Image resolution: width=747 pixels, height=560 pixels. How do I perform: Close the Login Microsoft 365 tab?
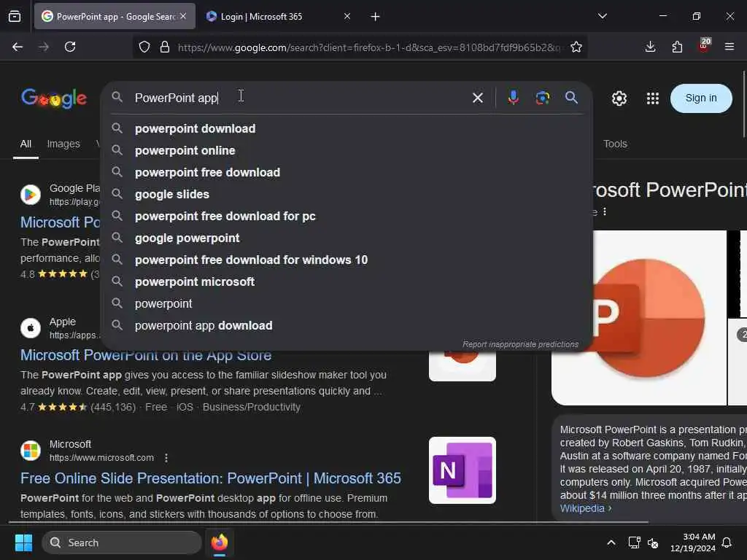click(347, 16)
